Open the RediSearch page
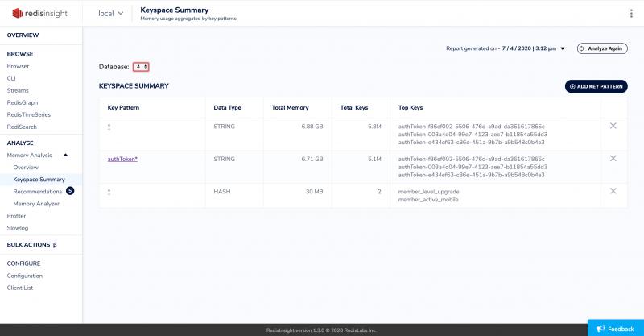The height and width of the screenshot is (336, 644). click(x=22, y=127)
